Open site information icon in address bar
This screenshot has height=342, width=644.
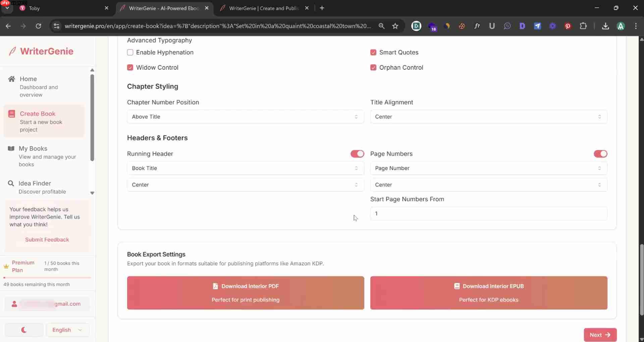[57, 26]
